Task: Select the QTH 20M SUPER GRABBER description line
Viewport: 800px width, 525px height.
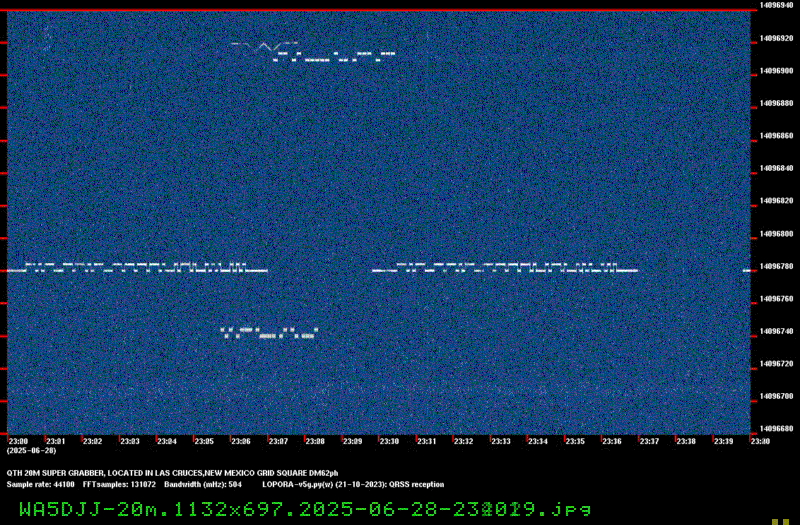Action: [172, 473]
